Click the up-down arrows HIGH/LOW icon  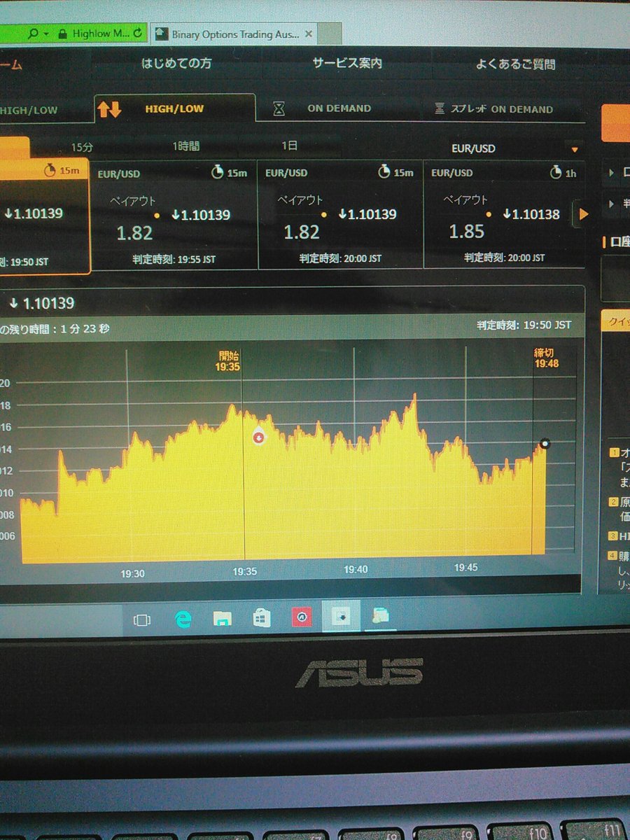pyautogui.click(x=109, y=109)
